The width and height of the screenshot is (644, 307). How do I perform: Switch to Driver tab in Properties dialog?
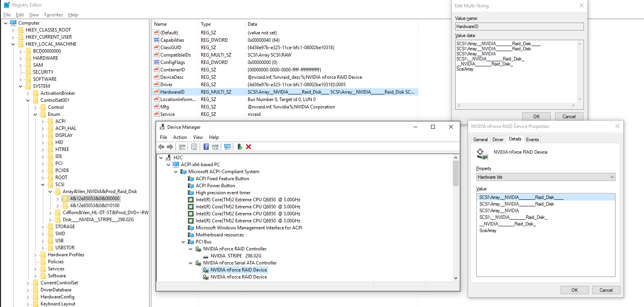pyautogui.click(x=498, y=140)
